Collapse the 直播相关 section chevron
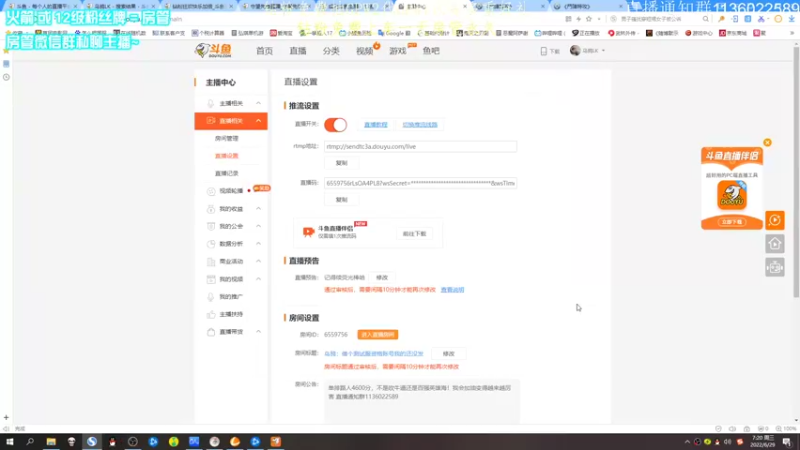The height and width of the screenshot is (450, 800). 258,121
